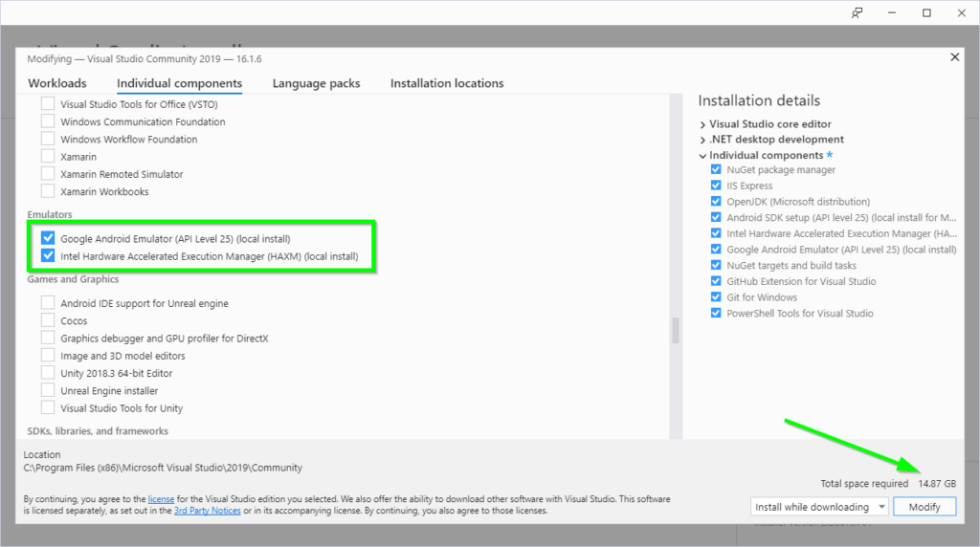The width and height of the screenshot is (980, 547).
Task: Click SDKs, libraries, and frameworks heading
Action: (98, 431)
